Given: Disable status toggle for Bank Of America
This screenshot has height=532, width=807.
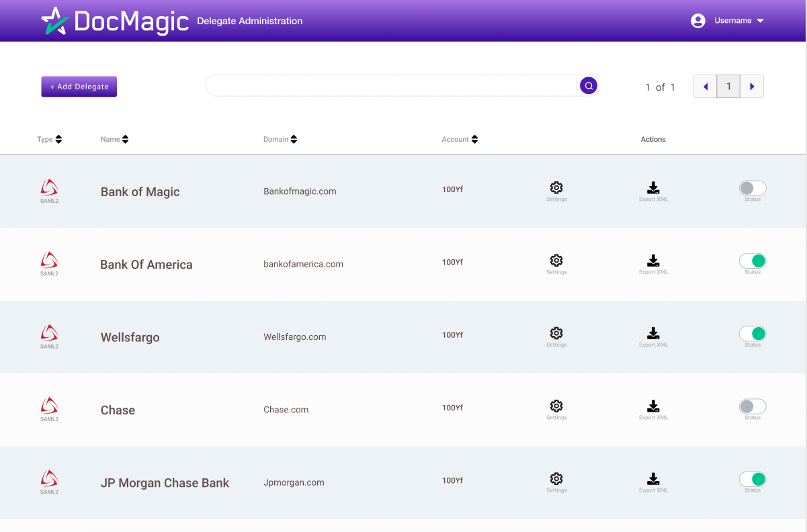Looking at the screenshot, I should point(753,261).
